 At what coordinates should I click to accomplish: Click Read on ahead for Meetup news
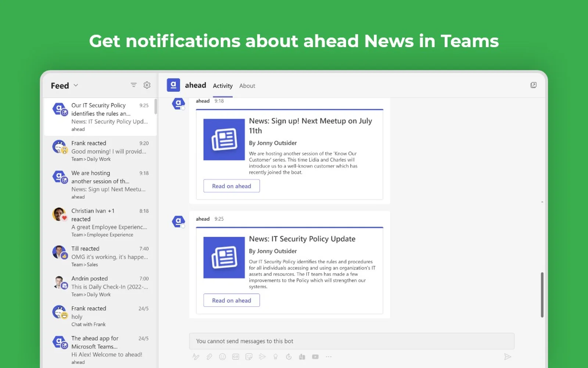pyautogui.click(x=232, y=186)
